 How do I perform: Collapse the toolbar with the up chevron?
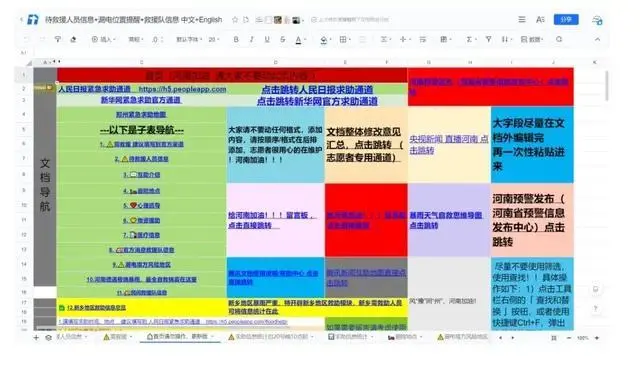(597, 39)
